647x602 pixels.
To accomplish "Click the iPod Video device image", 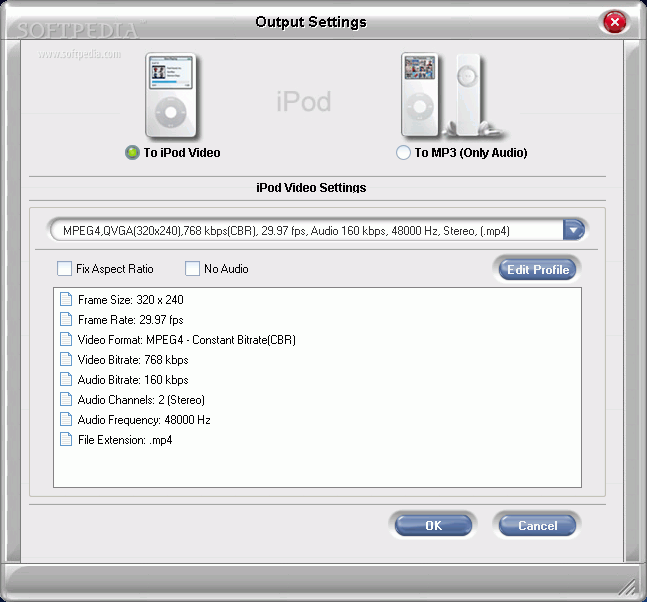I will pyautogui.click(x=171, y=95).
